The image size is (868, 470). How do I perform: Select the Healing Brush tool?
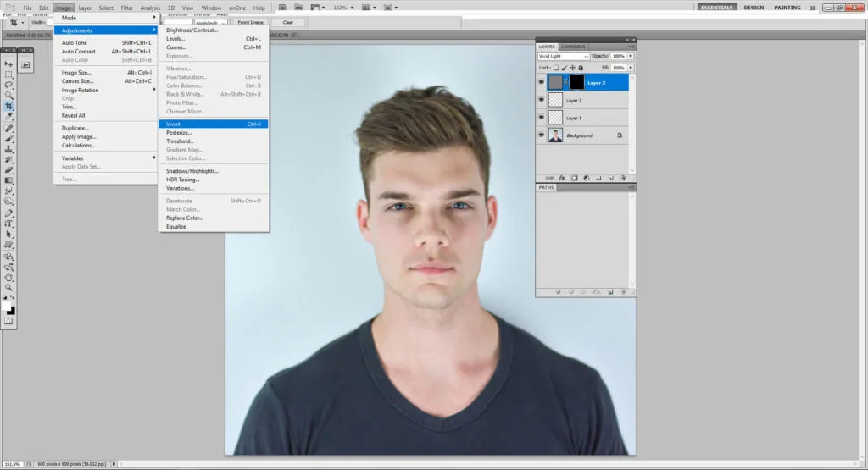pos(8,128)
